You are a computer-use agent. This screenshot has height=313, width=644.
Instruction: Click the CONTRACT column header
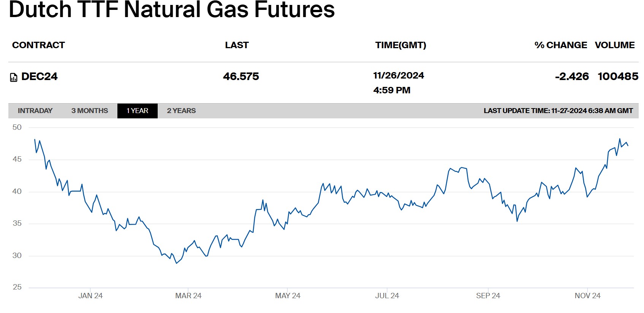click(x=38, y=45)
